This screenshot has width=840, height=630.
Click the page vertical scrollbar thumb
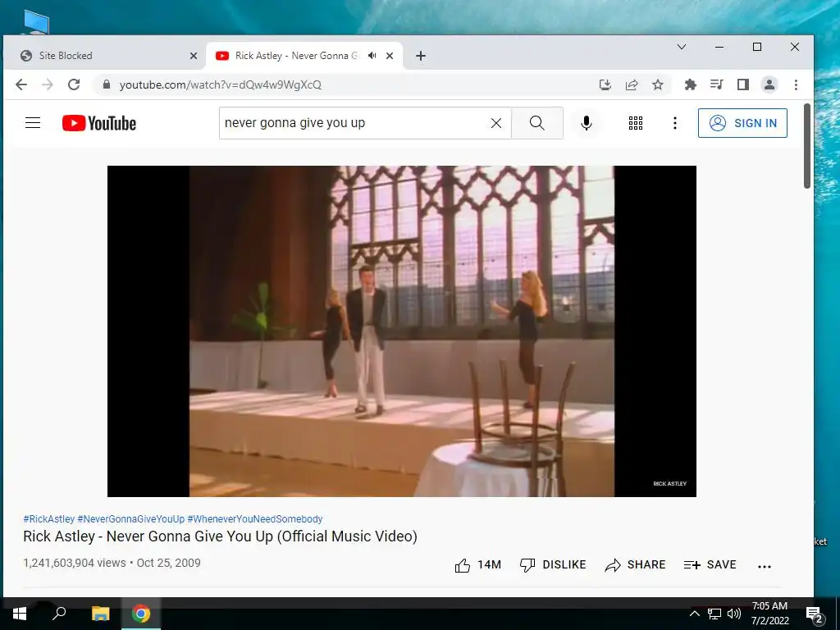(x=807, y=146)
